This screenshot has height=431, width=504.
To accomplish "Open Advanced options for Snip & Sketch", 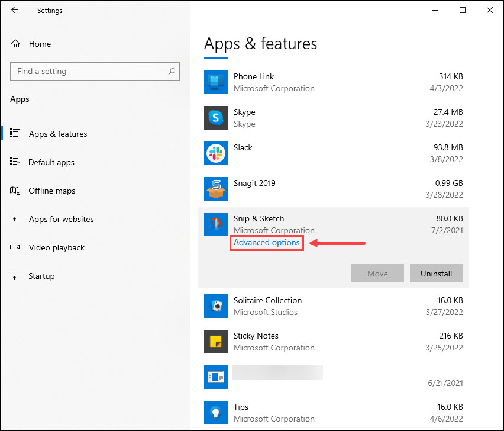I will coord(267,243).
